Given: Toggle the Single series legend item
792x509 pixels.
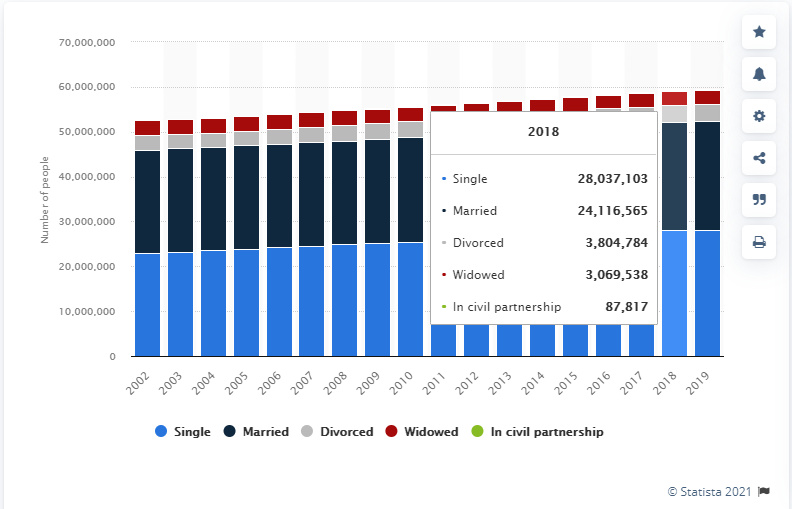Looking at the screenshot, I should [183, 432].
